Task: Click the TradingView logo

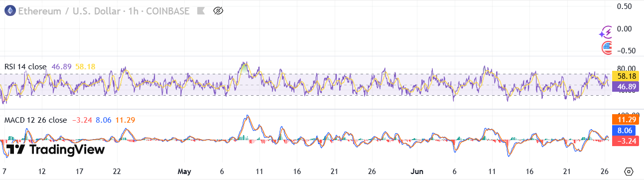Action: (56, 149)
